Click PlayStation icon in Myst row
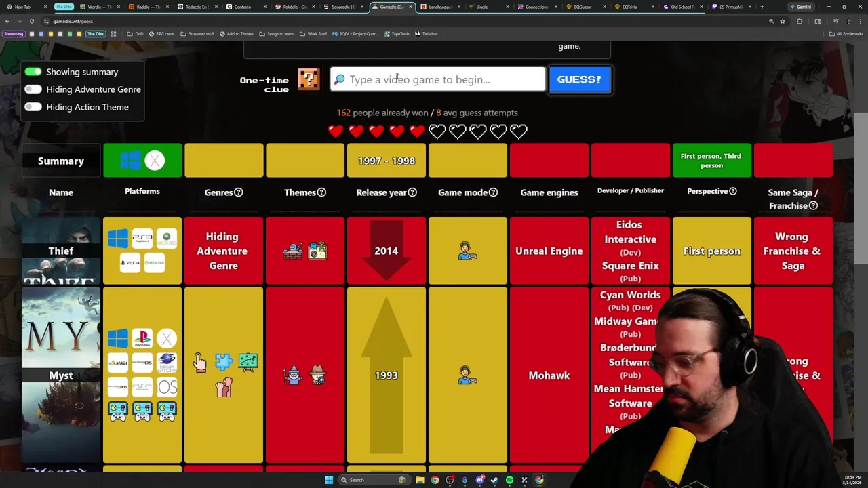The image size is (868, 488). tap(142, 338)
